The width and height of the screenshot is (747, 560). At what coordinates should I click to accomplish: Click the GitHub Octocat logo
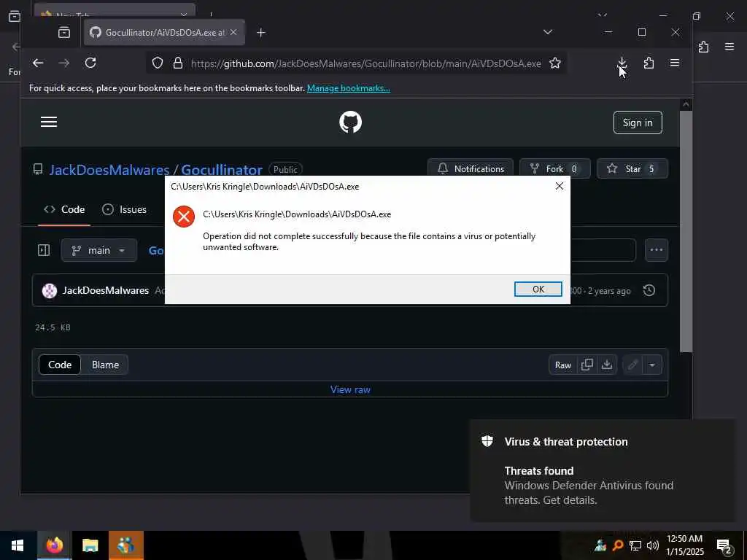[x=350, y=122]
